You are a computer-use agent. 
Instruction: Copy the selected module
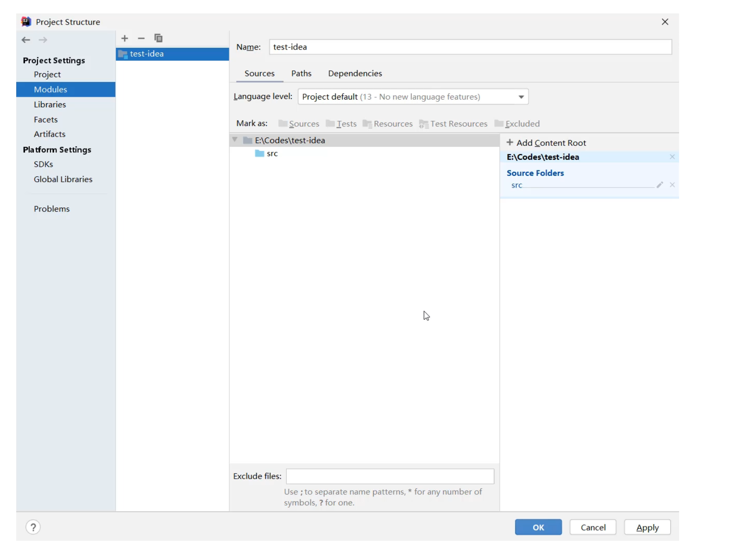158,38
